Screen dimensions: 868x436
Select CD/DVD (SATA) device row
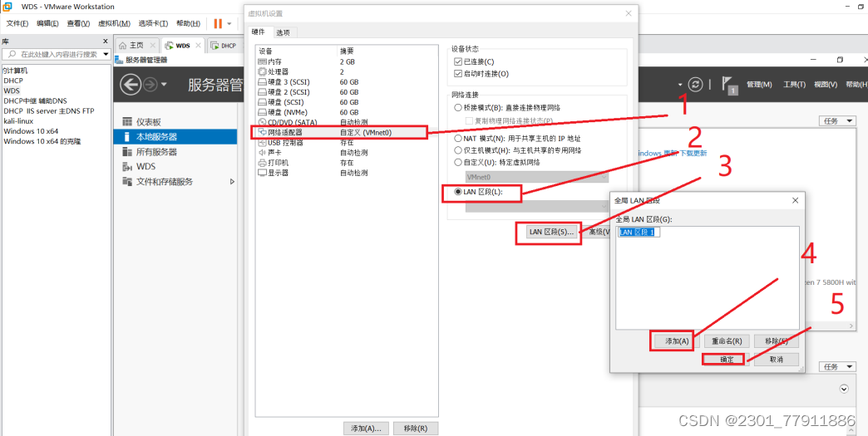(347, 122)
